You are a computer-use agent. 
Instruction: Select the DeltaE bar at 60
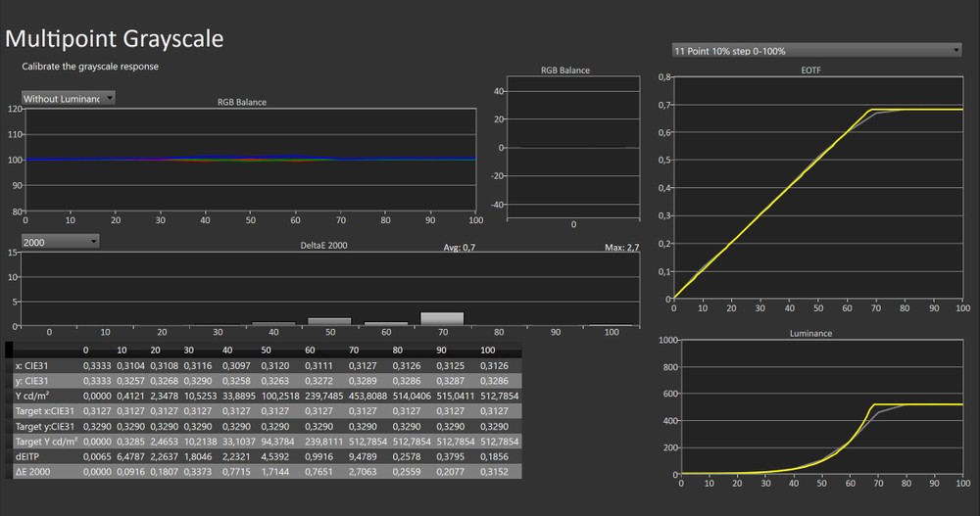pos(386,323)
